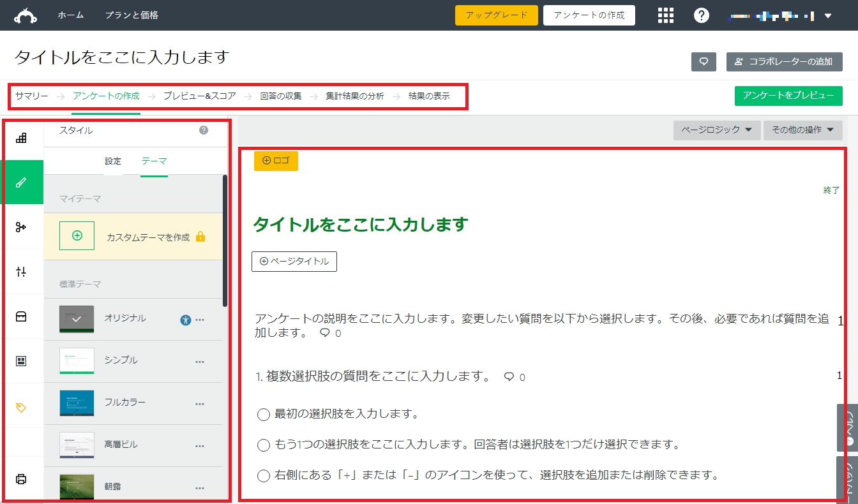The width and height of the screenshot is (858, 504).
Task: Click the accessibility icon on オリジナル theme
Action: tap(186, 320)
